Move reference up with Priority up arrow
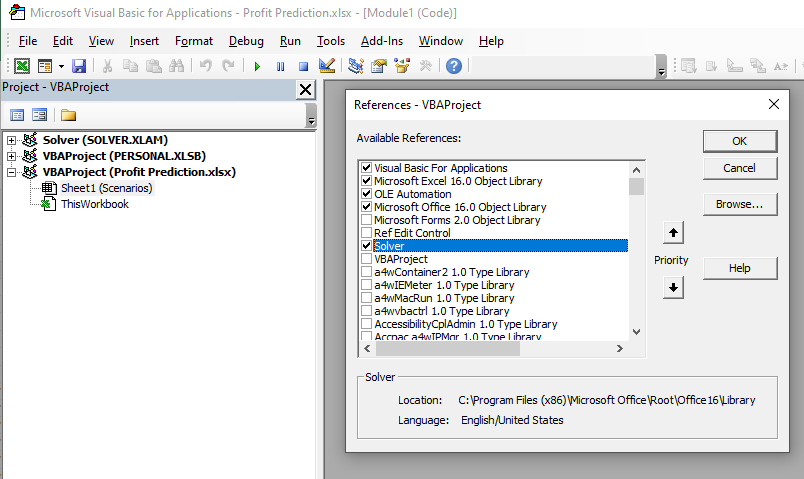Viewport: 804px width, 479px height. click(x=674, y=233)
